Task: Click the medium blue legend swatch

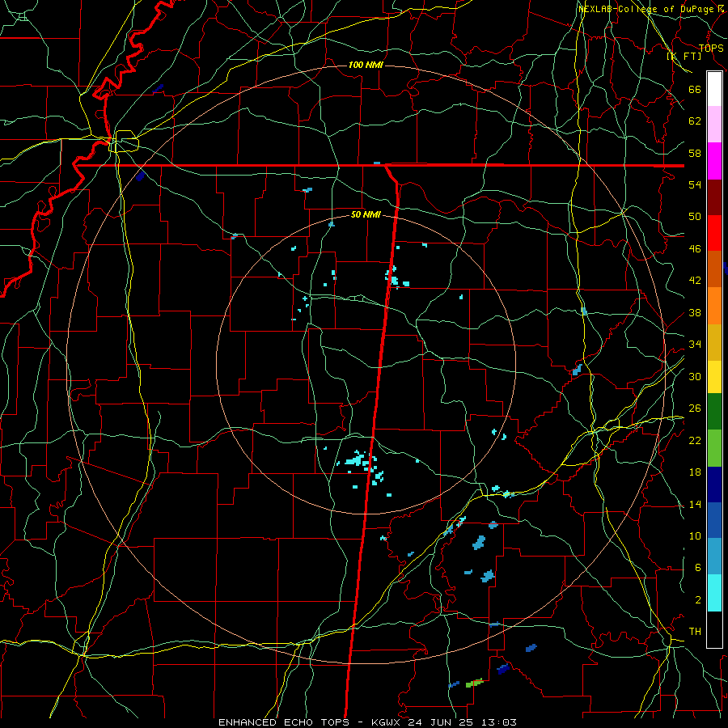Action: (714, 520)
